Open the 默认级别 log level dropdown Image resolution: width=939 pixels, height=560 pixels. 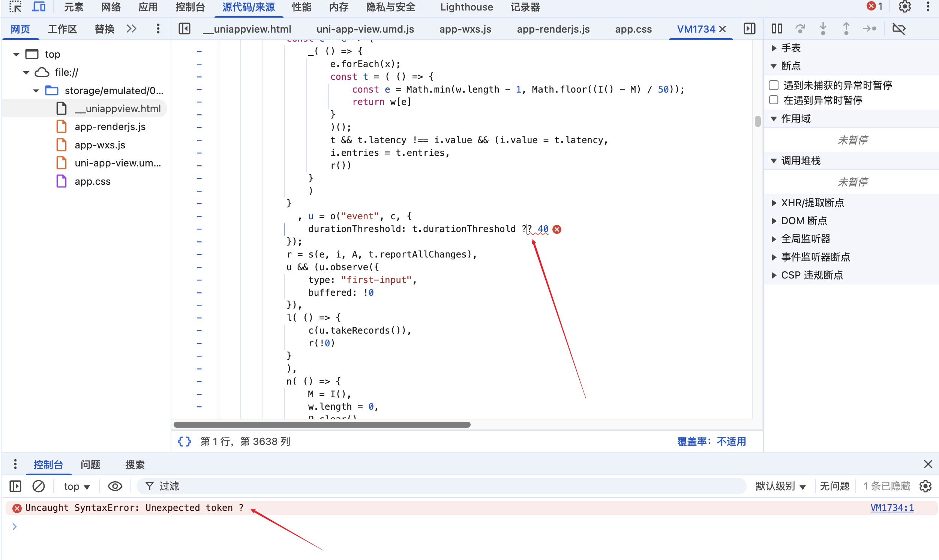[780, 486]
